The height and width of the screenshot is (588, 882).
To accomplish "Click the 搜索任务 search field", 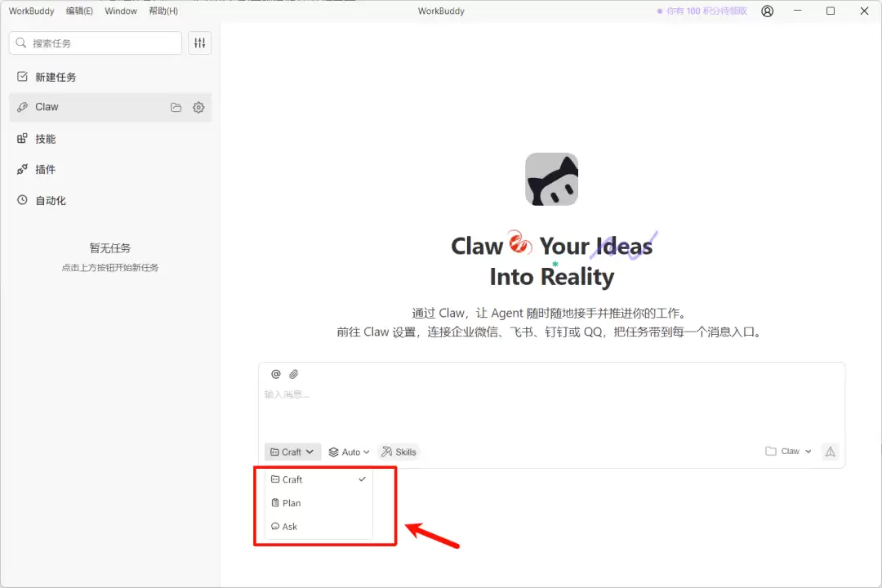I will pyautogui.click(x=96, y=43).
